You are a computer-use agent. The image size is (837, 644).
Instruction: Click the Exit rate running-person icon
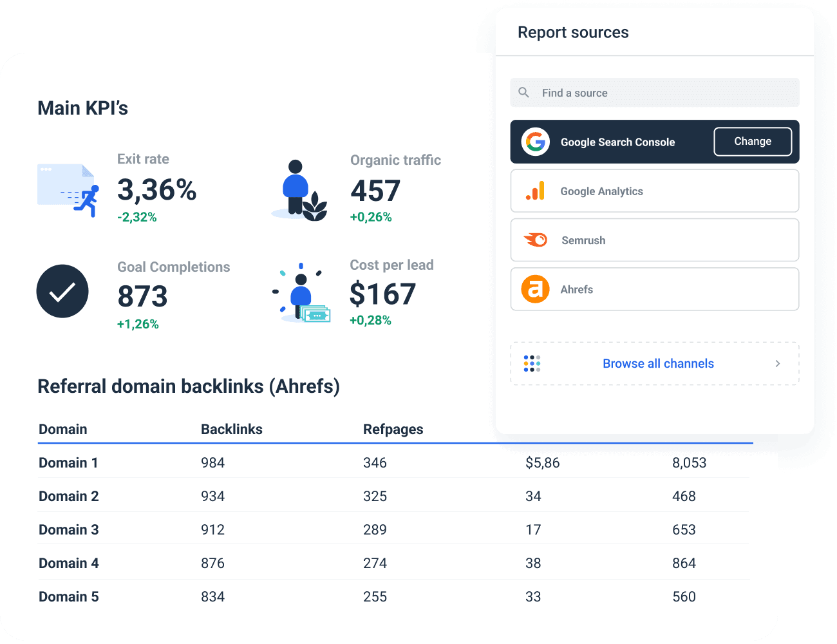pyautogui.click(x=68, y=189)
